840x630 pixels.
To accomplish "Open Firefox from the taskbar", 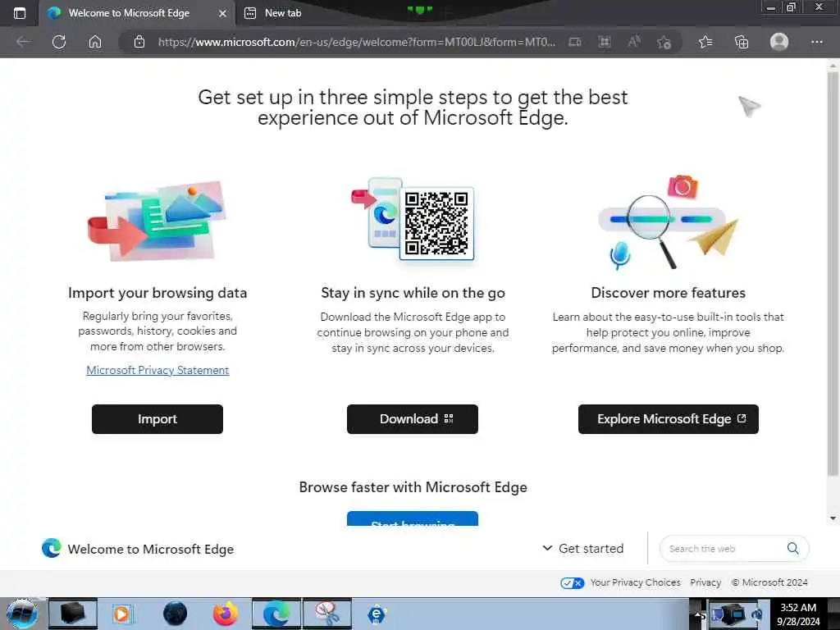I will (x=226, y=614).
